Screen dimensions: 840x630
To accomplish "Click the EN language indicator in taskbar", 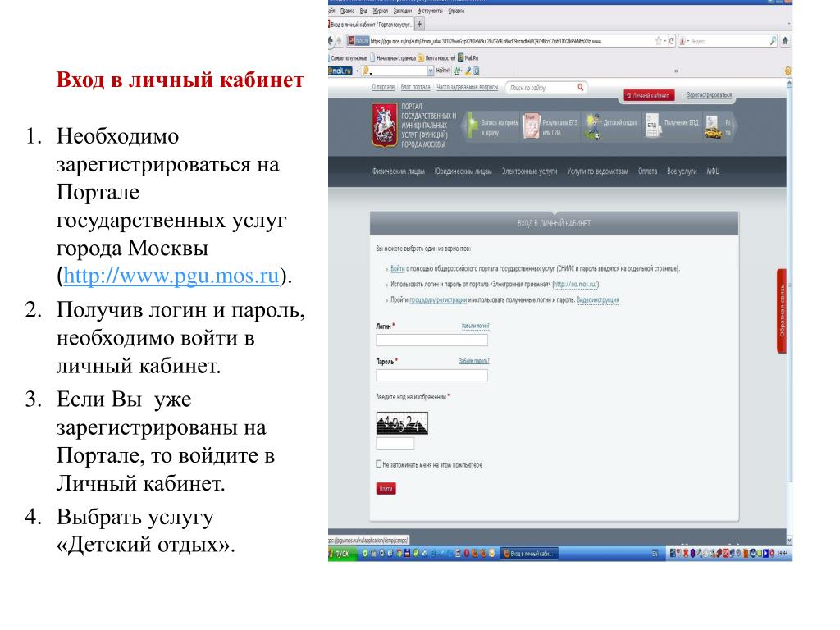I will (x=655, y=554).
